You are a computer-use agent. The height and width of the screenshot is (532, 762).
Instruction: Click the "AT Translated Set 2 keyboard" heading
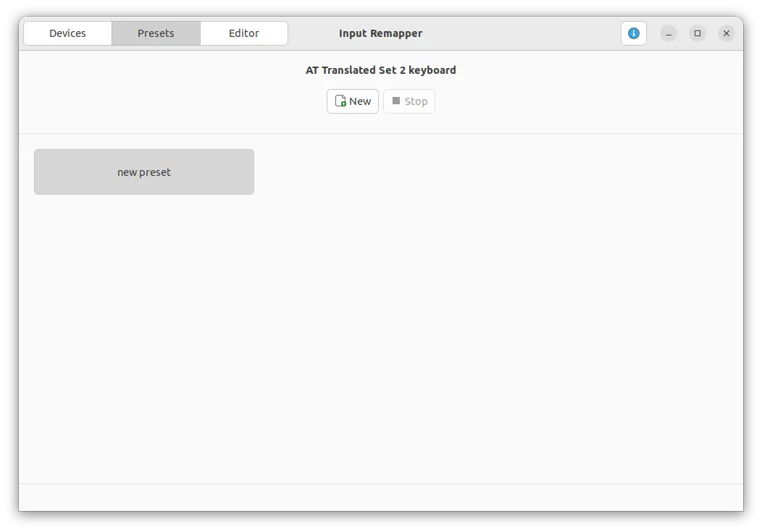[x=380, y=70]
